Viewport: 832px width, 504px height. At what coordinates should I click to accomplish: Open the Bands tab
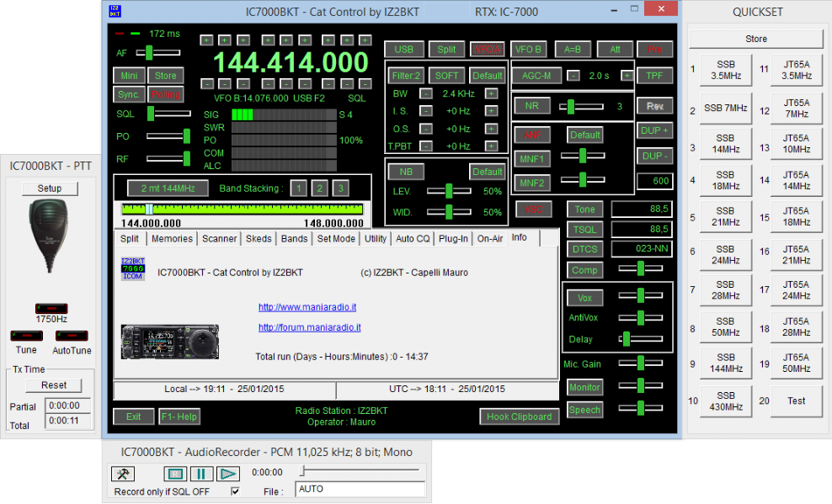[294, 238]
